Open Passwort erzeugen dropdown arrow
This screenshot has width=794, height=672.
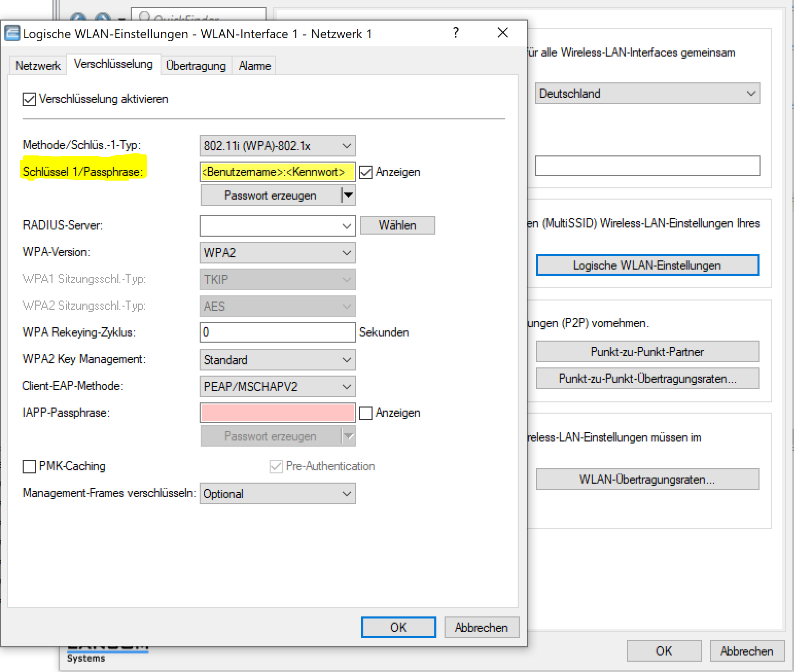[348, 196]
